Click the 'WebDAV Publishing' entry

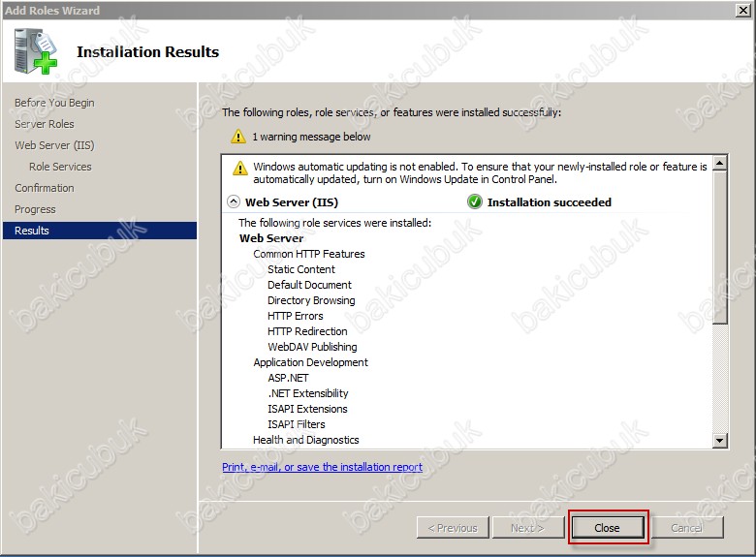(x=312, y=347)
